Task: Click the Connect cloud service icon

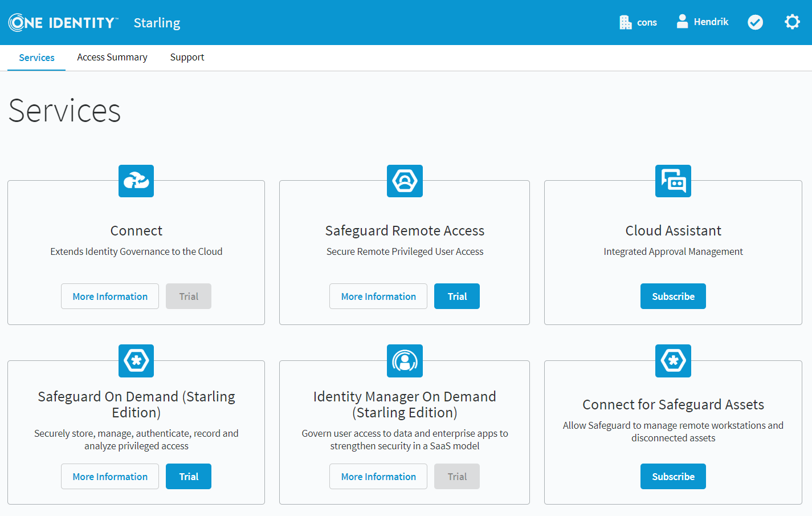Action: point(136,181)
